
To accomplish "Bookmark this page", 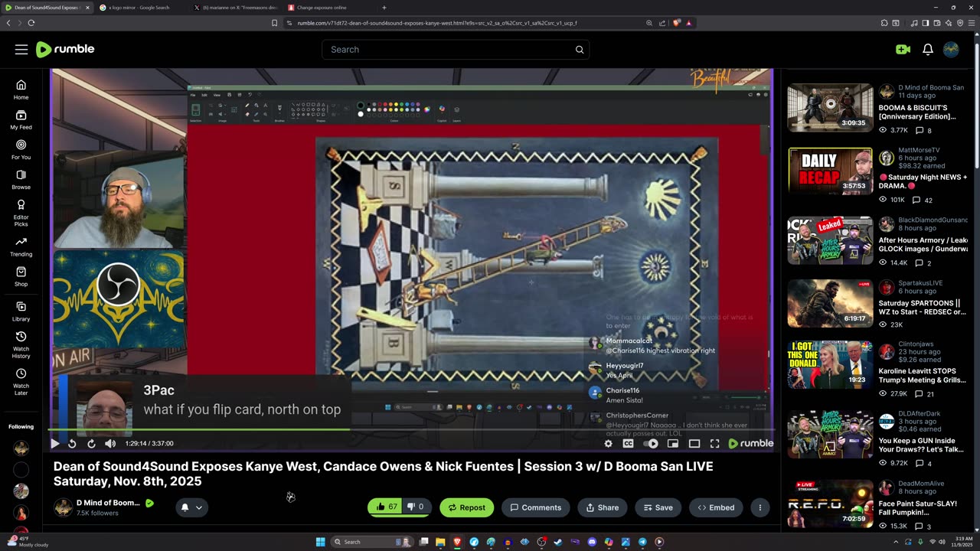I will tap(274, 23).
